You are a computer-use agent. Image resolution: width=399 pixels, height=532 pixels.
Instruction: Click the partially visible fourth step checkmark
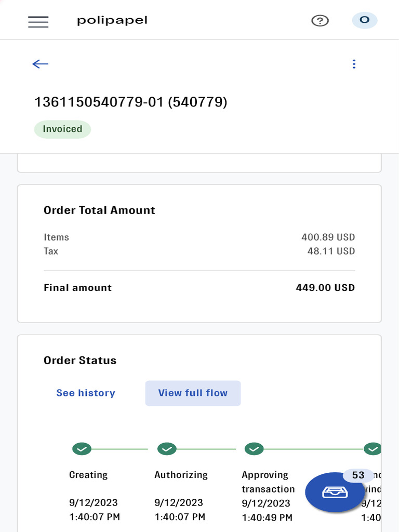[373, 449]
